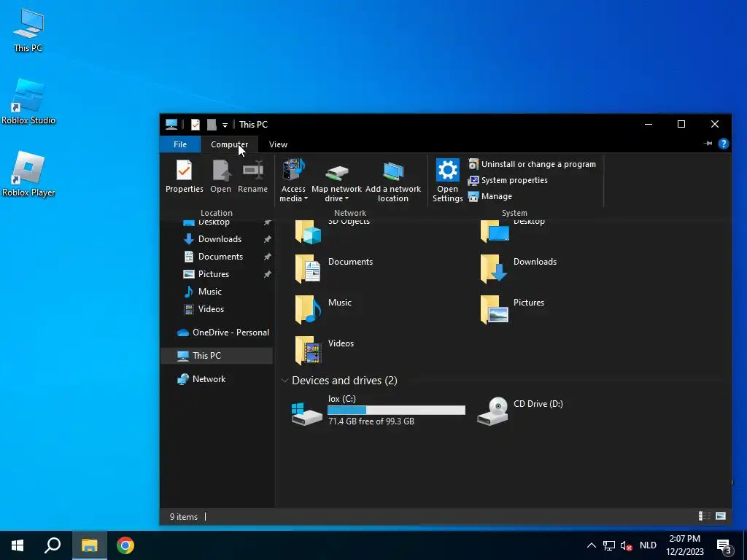Open the taskbar clock and date
Screen dimensions: 747x560
pos(684,545)
